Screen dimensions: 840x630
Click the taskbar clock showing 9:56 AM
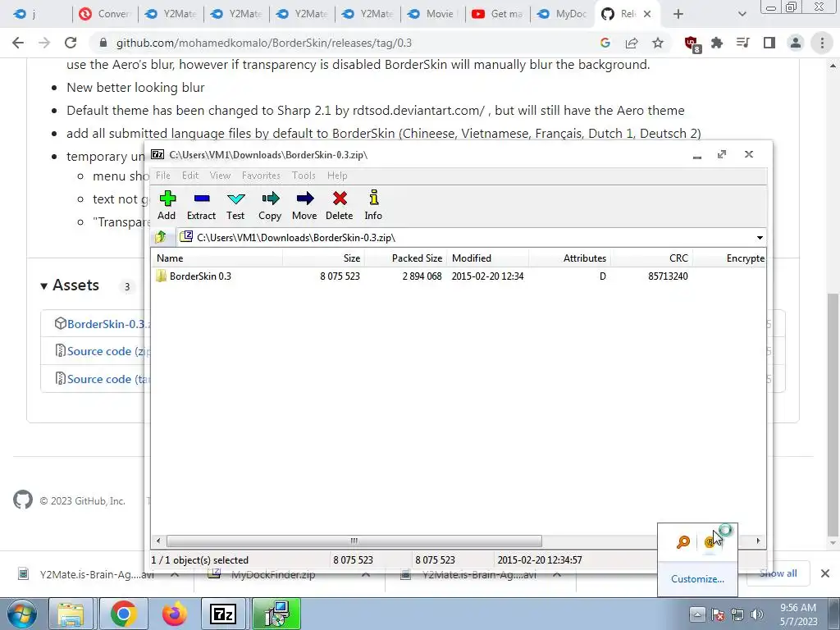tap(798, 614)
